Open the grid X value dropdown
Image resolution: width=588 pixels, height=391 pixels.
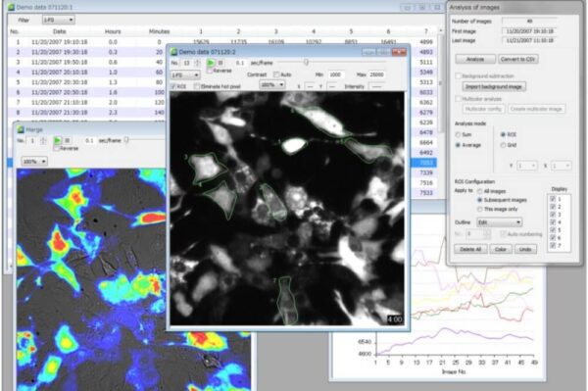(x=561, y=166)
